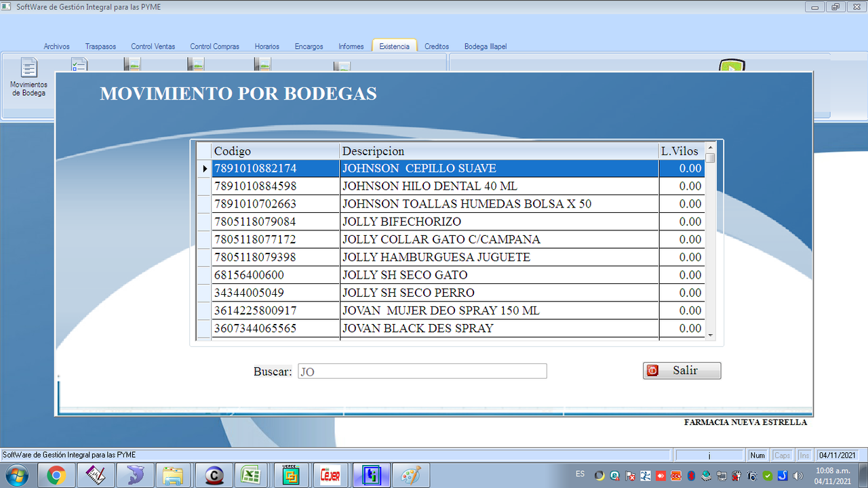
Task: Click code cell 7891010882174
Action: coord(275,168)
